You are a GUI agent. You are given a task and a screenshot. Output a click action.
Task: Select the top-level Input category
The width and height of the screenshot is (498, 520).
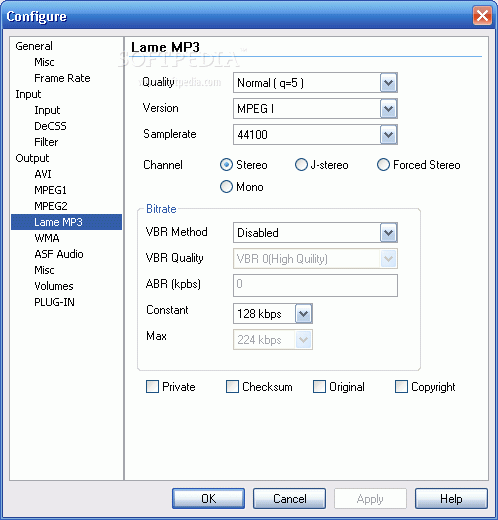click(28, 94)
